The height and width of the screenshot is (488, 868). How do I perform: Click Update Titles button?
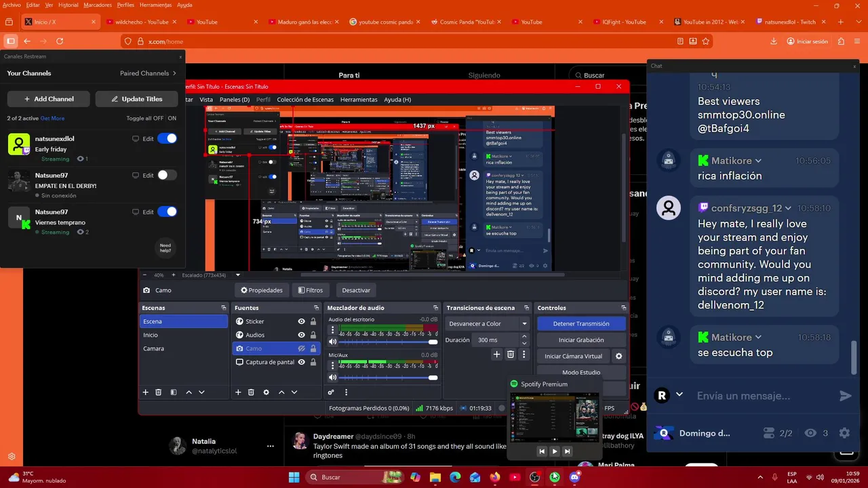click(x=136, y=99)
